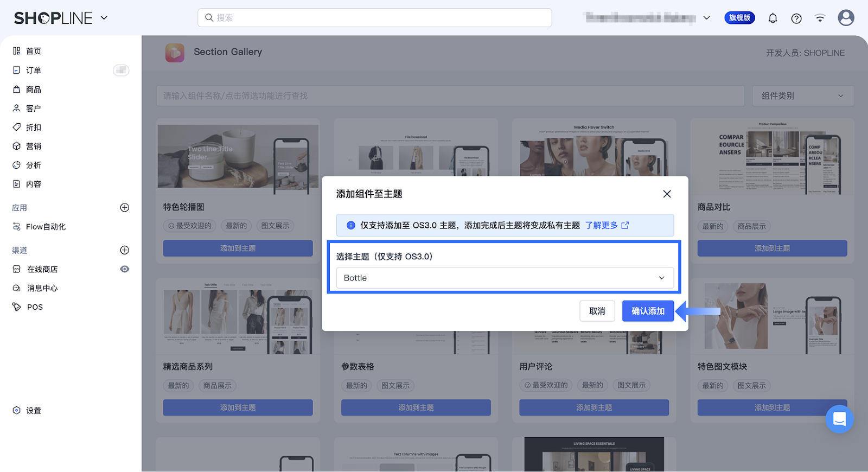Click 添加到主题 under 商品对比
868x472 pixels.
pyautogui.click(x=772, y=248)
